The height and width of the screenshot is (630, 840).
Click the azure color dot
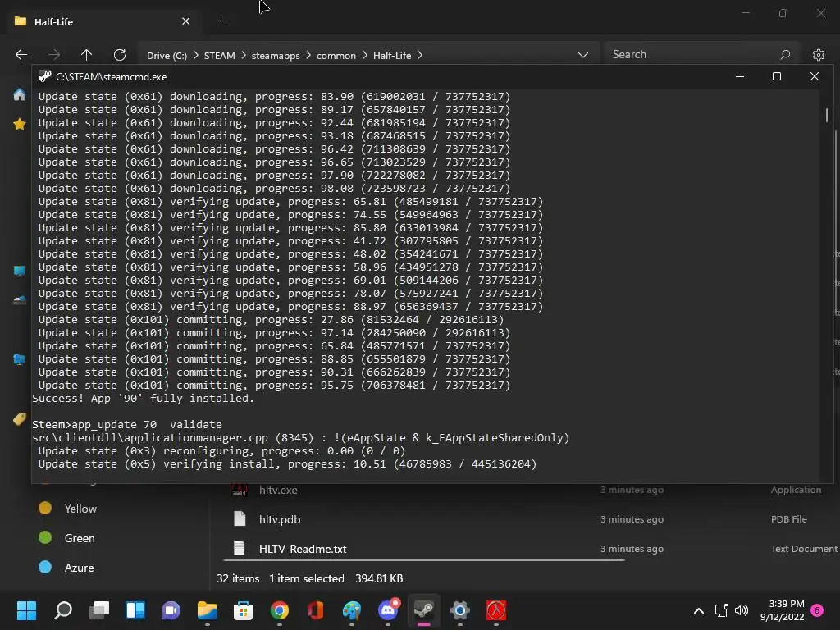(x=45, y=567)
